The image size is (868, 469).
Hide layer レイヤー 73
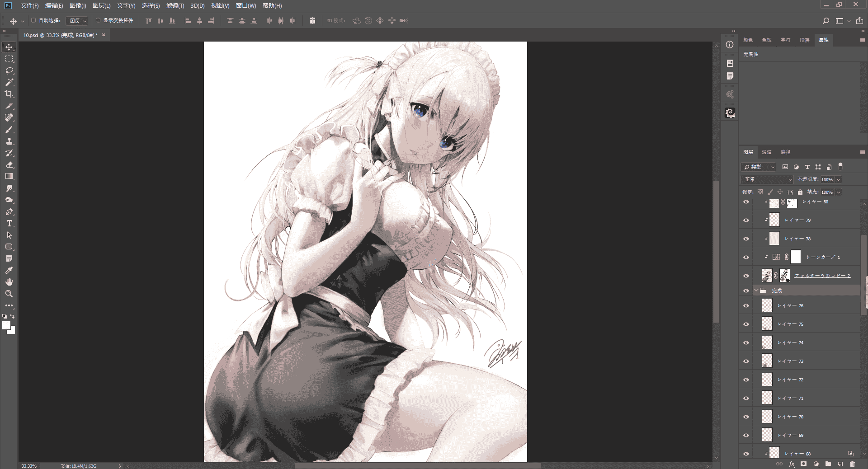point(746,361)
